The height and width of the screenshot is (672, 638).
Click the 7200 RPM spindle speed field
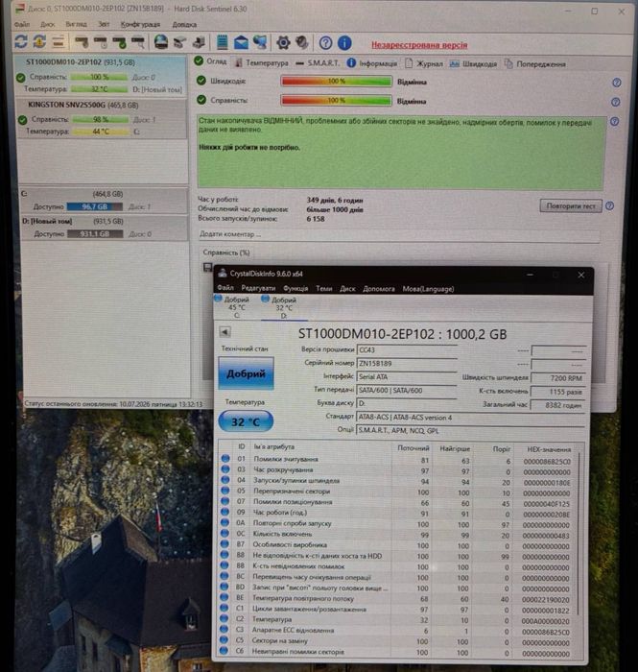click(x=558, y=378)
